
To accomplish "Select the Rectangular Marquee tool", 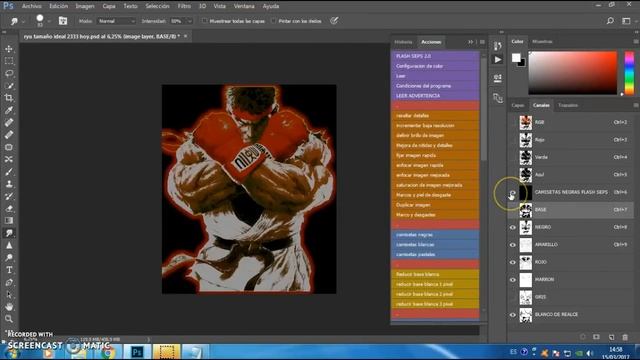I will pyautogui.click(x=9, y=61).
